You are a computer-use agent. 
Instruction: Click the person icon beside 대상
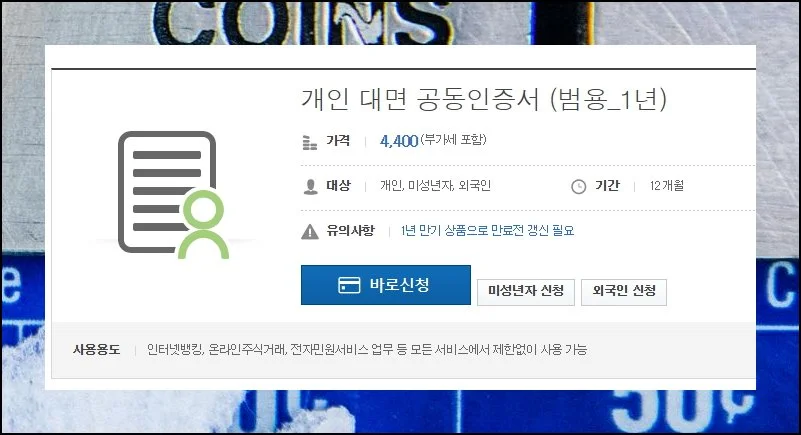pyautogui.click(x=310, y=186)
